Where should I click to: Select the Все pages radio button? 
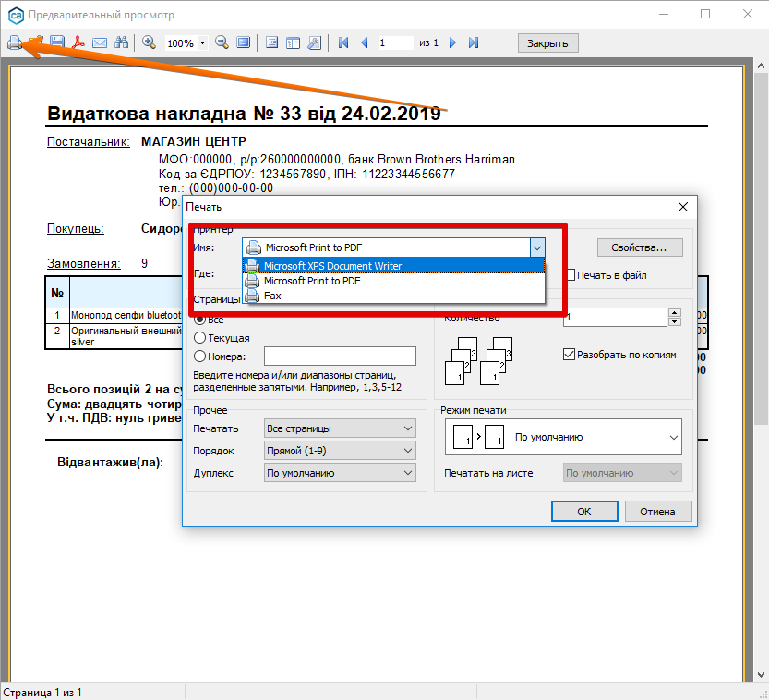(199, 320)
